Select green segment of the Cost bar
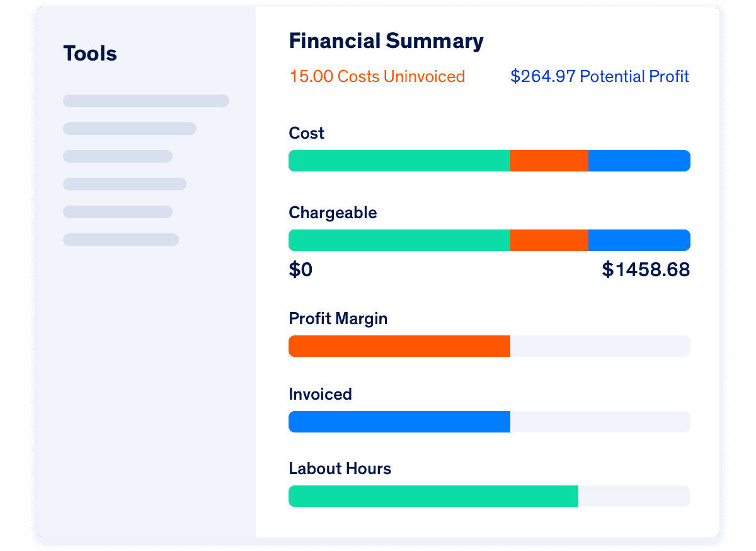Image resolution: width=756 pixels, height=551 pixels. [x=399, y=161]
